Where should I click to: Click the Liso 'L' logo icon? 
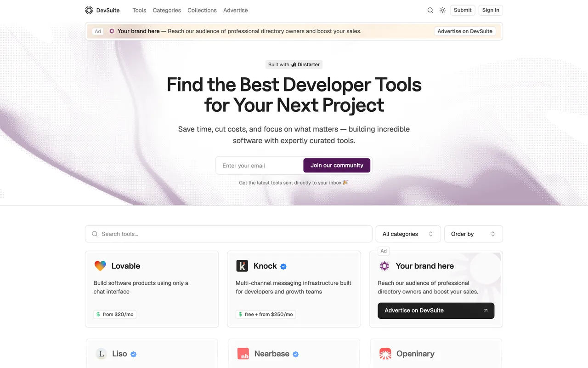[101, 354]
